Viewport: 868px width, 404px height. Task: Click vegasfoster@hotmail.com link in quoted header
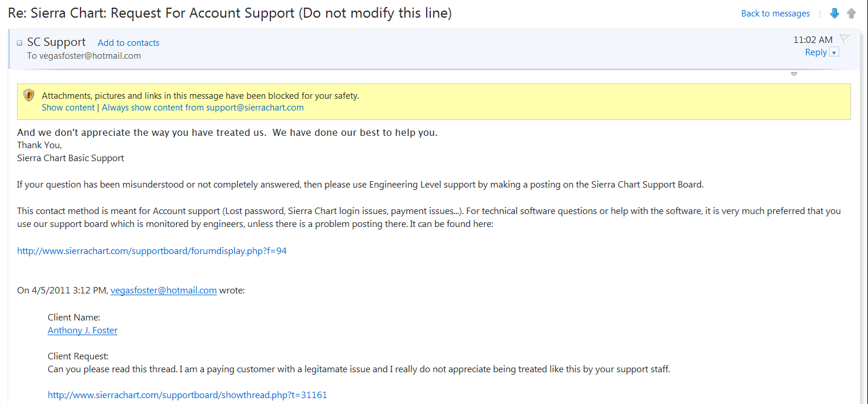[x=163, y=290]
